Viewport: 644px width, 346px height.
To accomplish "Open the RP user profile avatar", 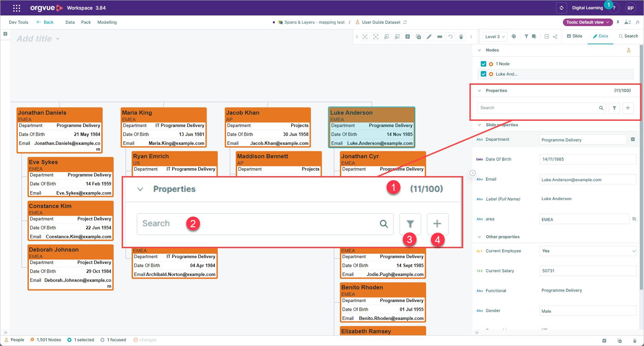I will [x=630, y=8].
